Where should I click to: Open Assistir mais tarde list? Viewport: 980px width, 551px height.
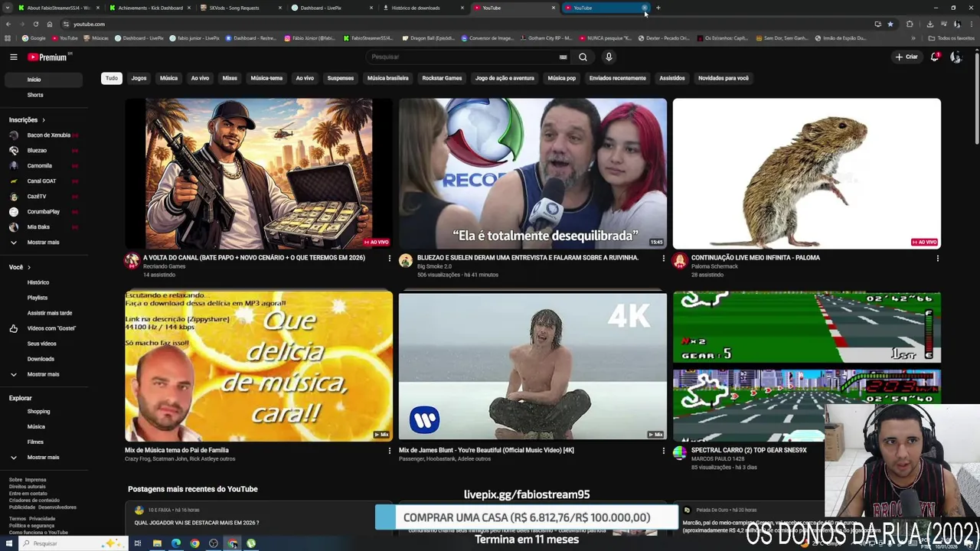click(x=44, y=313)
